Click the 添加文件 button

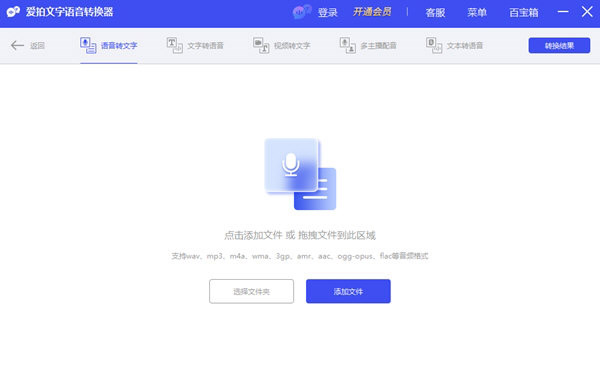tap(348, 292)
